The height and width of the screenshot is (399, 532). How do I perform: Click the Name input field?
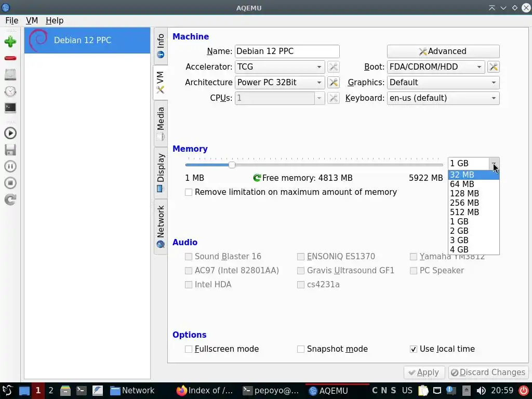click(x=287, y=51)
